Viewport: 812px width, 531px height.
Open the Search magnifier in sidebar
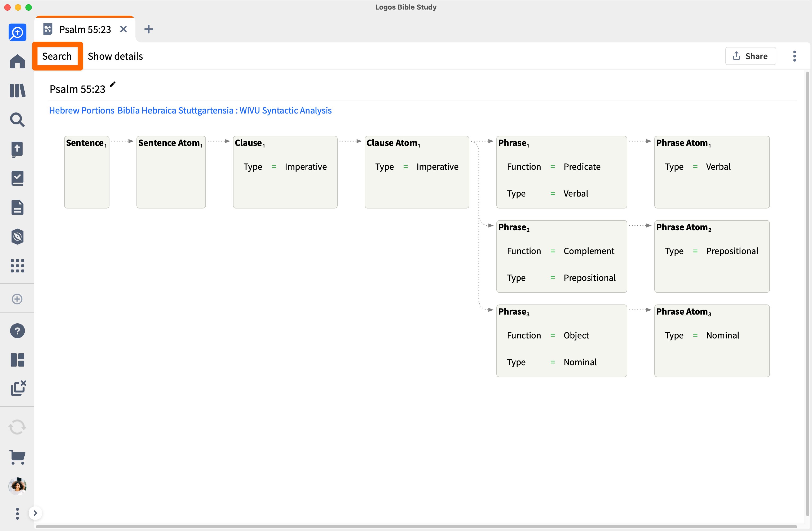click(17, 120)
